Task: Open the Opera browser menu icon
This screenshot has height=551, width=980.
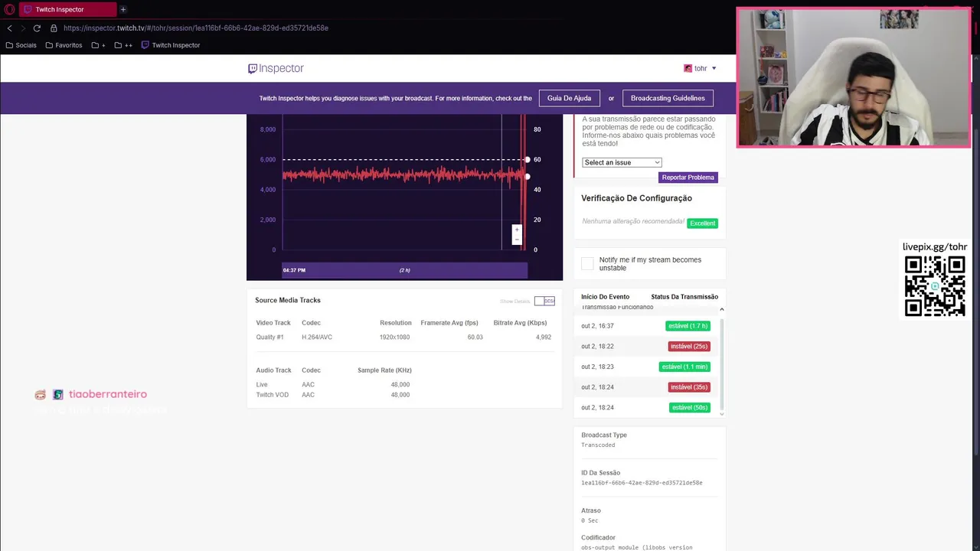Action: tap(9, 9)
